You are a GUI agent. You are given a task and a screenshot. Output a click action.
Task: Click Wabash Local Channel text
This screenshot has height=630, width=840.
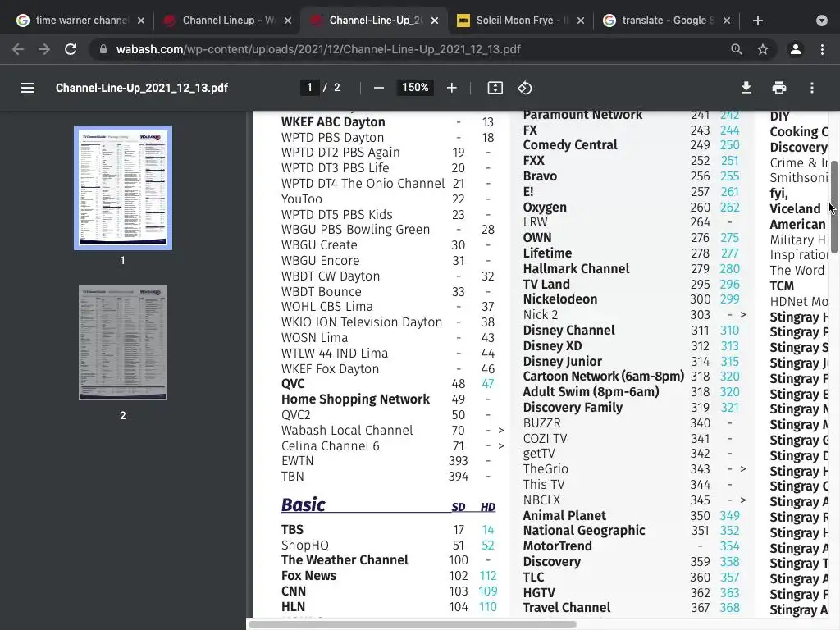(x=347, y=430)
